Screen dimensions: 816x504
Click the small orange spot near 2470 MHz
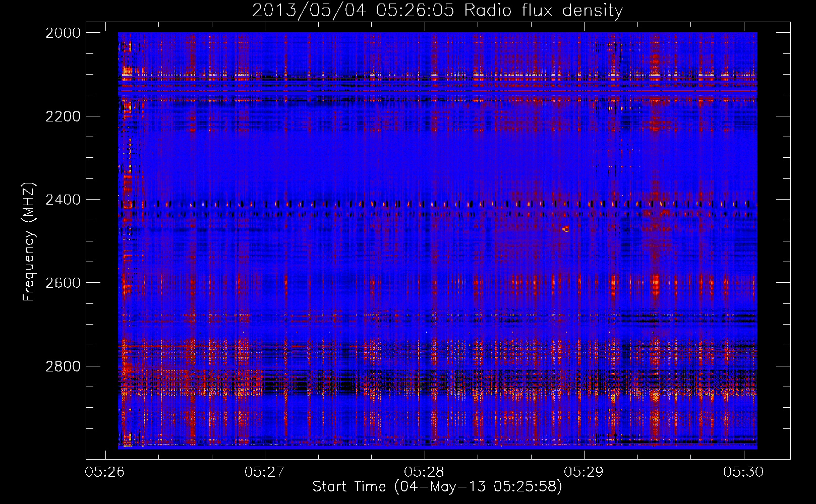(565, 229)
